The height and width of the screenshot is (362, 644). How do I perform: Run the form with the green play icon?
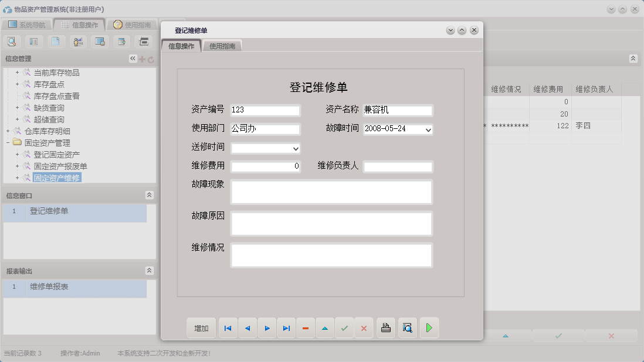[429, 328]
